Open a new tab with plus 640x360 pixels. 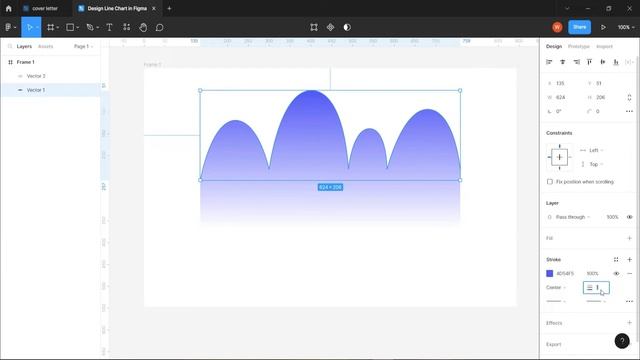pyautogui.click(x=169, y=8)
